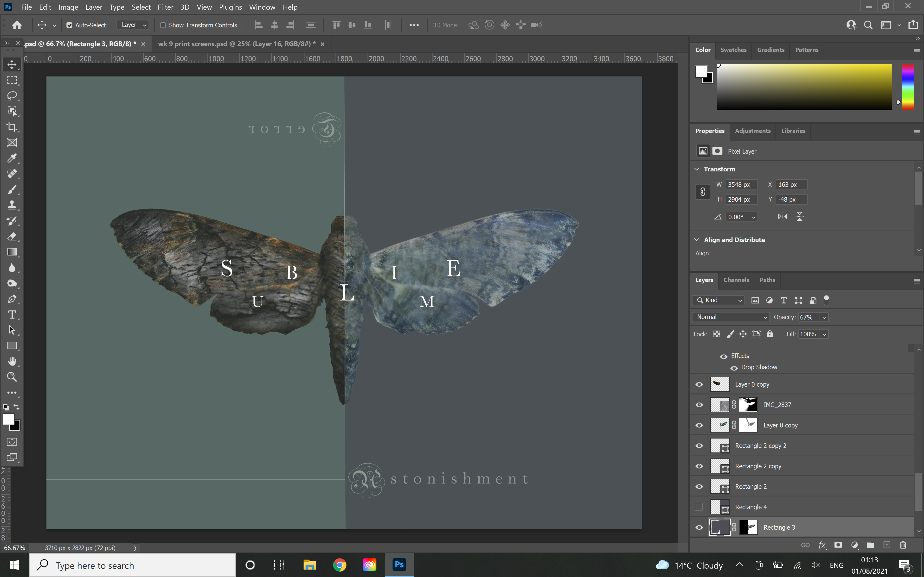The image size is (924, 577).
Task: Select the Horizontal Type tool
Action: click(x=12, y=315)
